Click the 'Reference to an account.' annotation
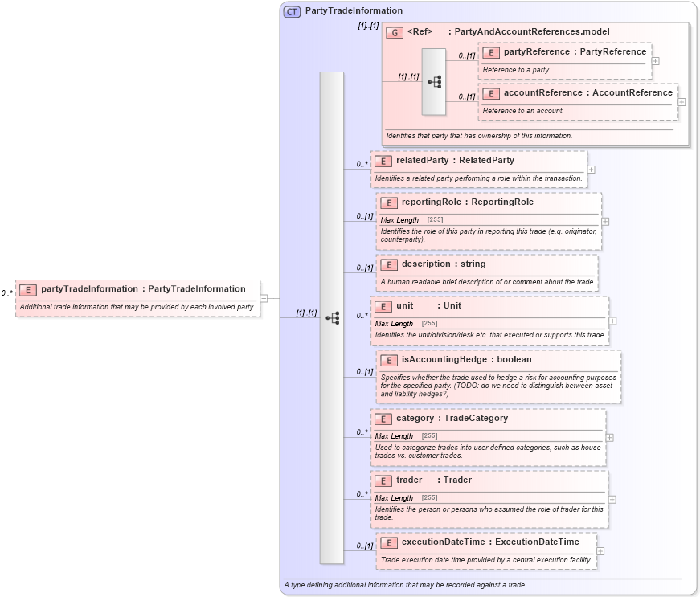Screen dimensions: 700x597 coord(523,111)
